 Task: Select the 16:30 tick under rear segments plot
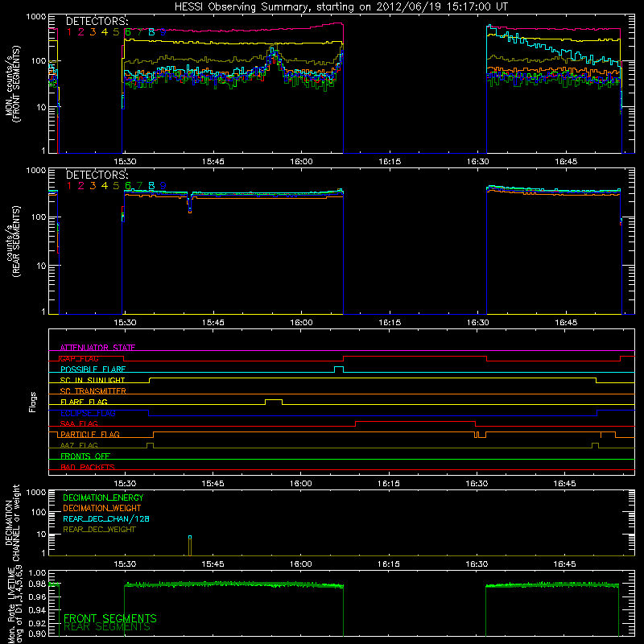pyautogui.click(x=478, y=323)
